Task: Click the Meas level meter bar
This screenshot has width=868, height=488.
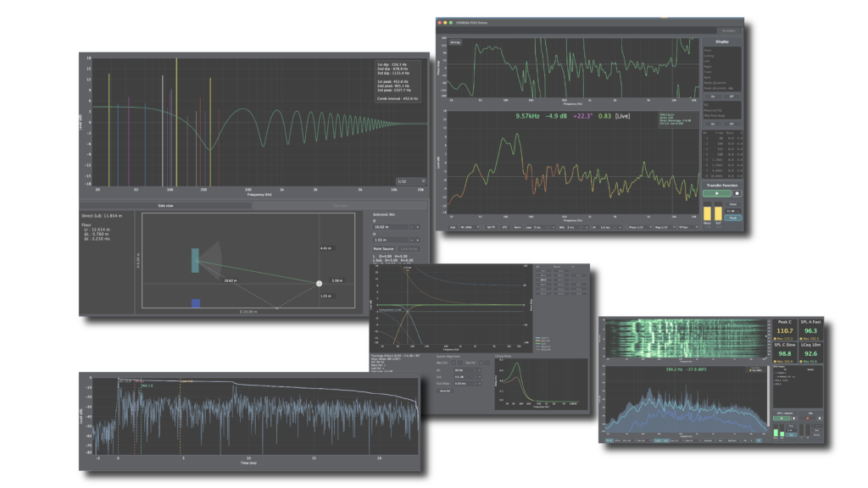Action: pyautogui.click(x=708, y=211)
